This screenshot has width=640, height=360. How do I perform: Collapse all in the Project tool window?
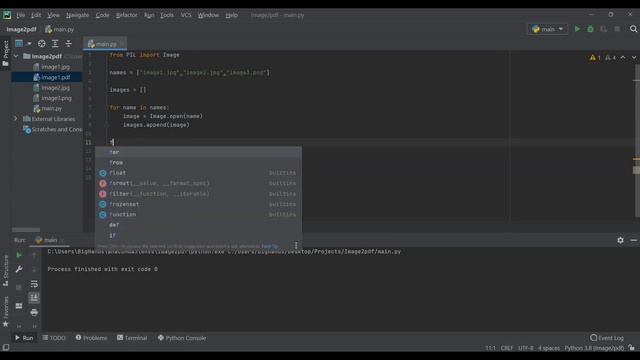pyautogui.click(x=69, y=43)
